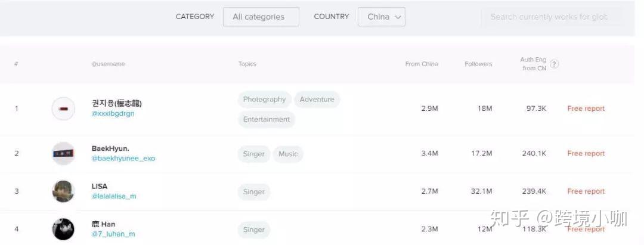This screenshot has height=245, width=644.
Task: Sort by the Followers column header
Action: (x=478, y=64)
